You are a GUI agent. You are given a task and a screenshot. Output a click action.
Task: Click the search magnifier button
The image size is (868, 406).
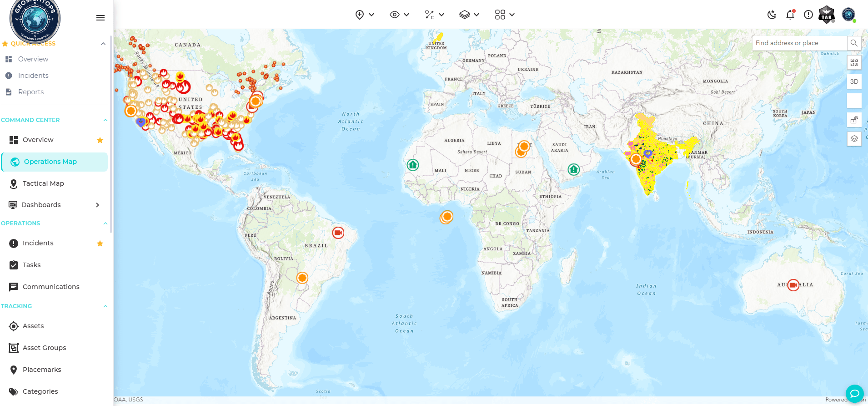(854, 43)
